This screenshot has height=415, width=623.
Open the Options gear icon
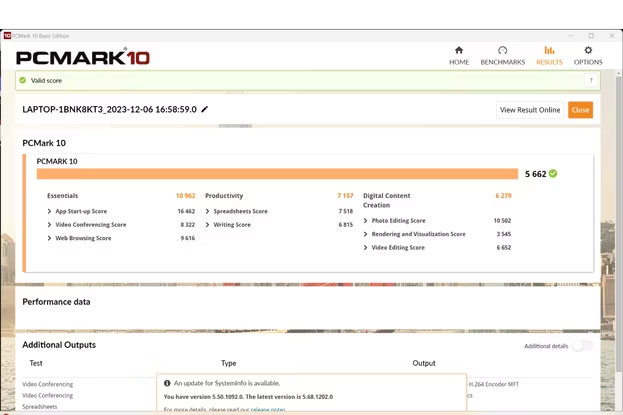click(588, 50)
